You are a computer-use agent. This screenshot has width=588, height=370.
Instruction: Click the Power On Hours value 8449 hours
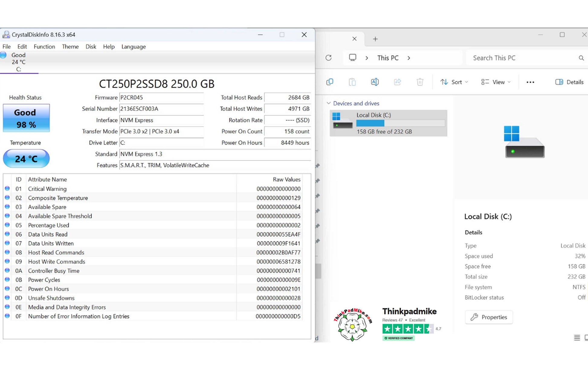pos(288,142)
